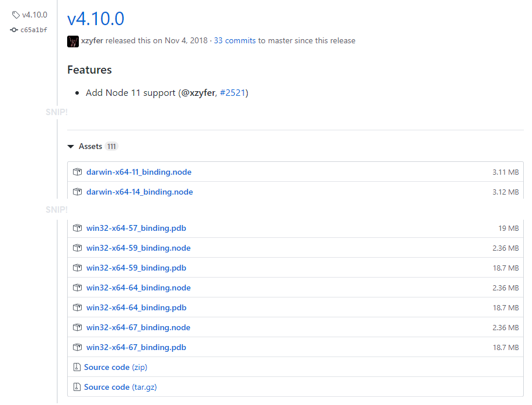The height and width of the screenshot is (405, 532).
Task: Click the tag icon beside v4.10.0
Action: (x=15, y=14)
